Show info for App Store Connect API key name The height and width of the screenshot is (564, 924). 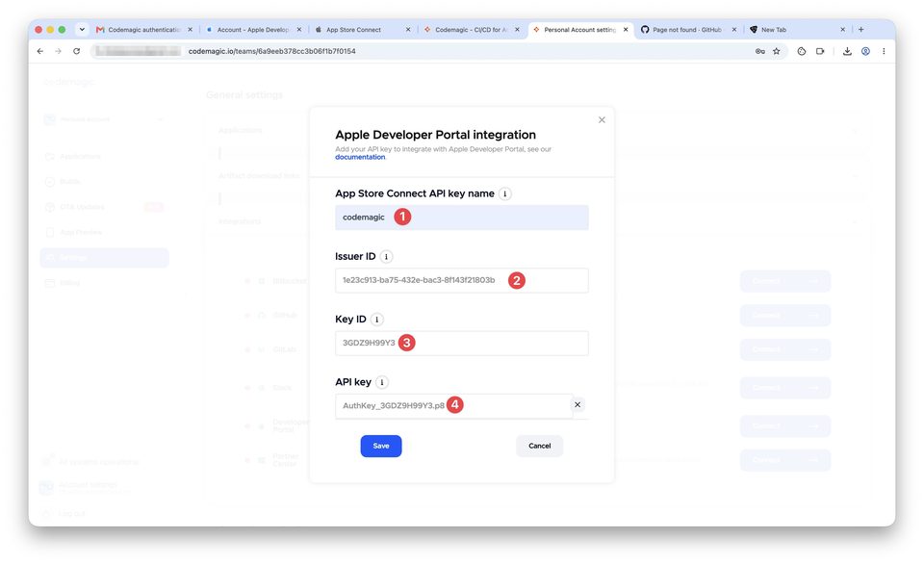click(x=505, y=193)
